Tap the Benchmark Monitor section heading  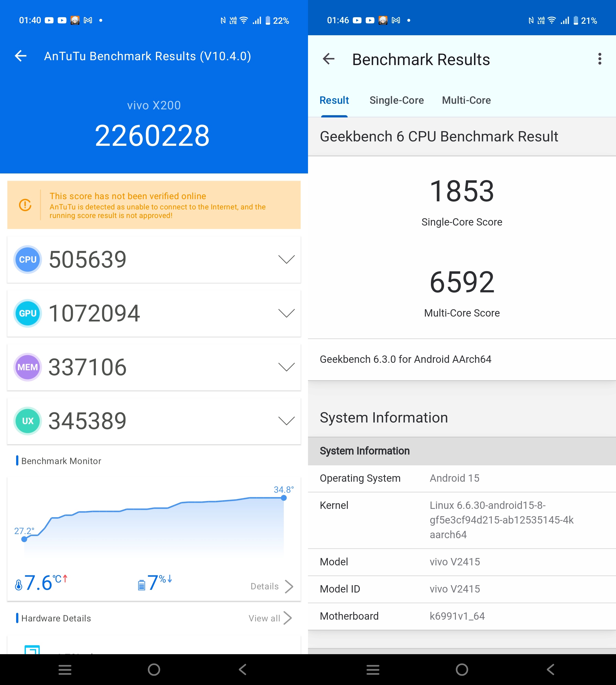pyautogui.click(x=61, y=461)
